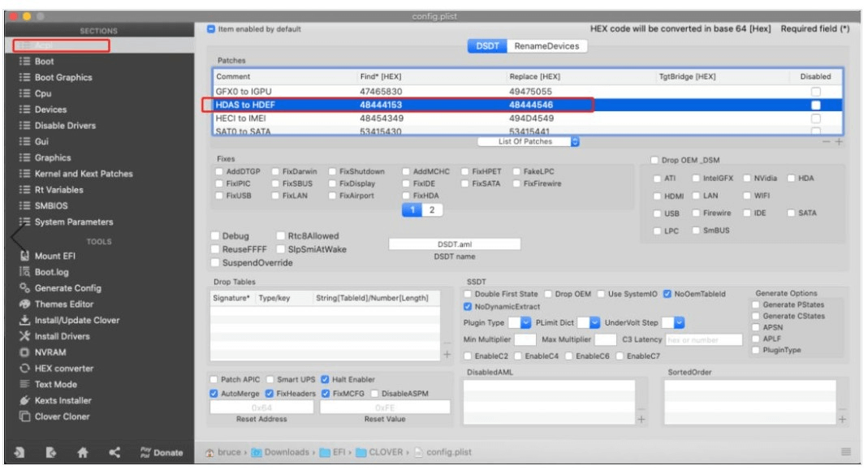Select the Kernel and Kext Patches section
This screenshot has width=868, height=474.
[83, 174]
